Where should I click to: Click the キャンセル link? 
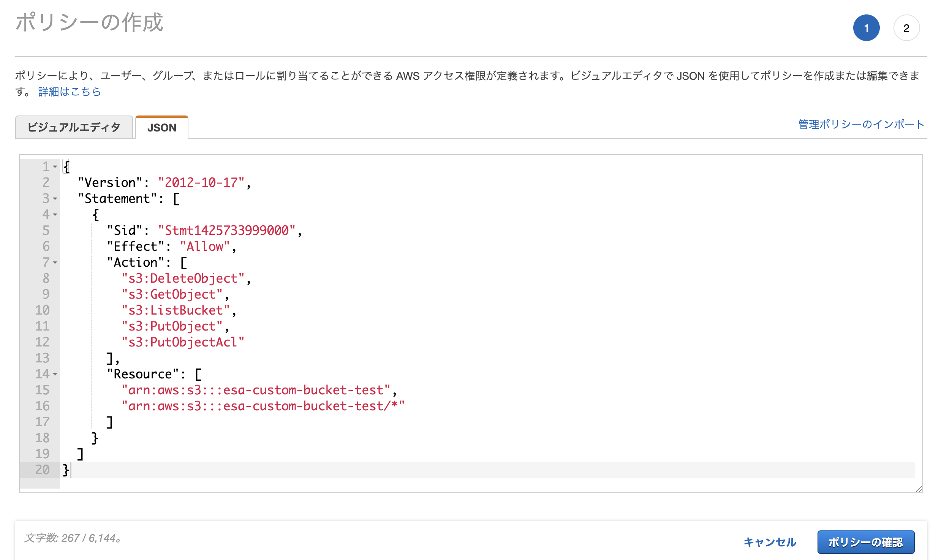[770, 542]
